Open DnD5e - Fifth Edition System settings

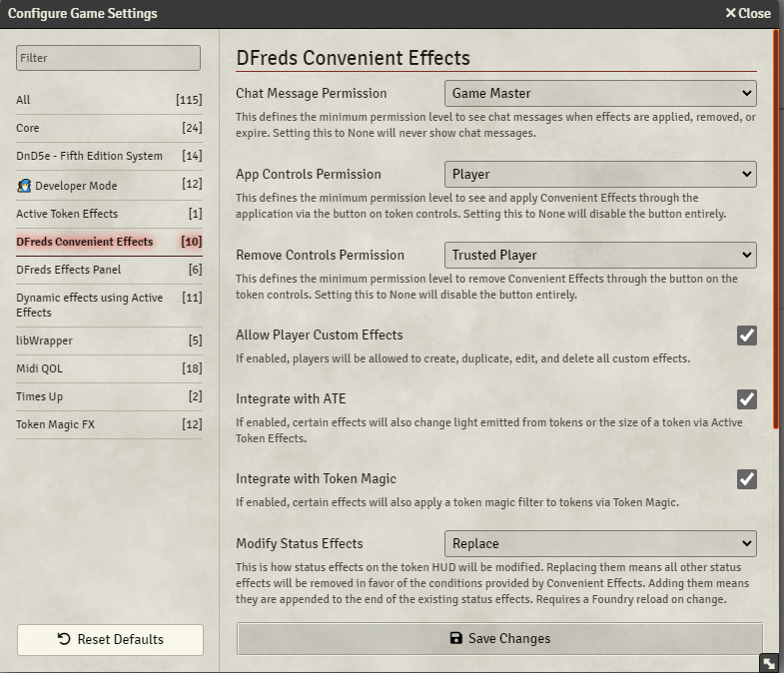tap(109, 156)
